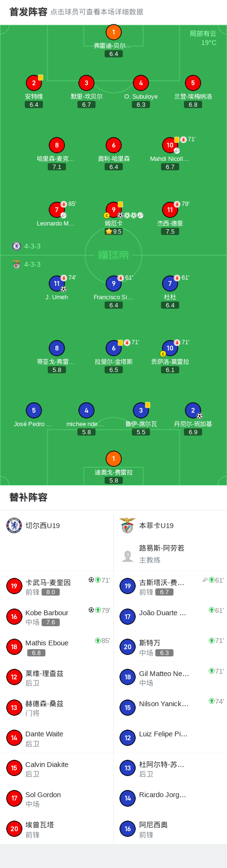Image resolution: width=227 pixels, height=868 pixels.
Task: Select blue number 6 拉斐尔-金塔斯 icon
Action: click(113, 348)
